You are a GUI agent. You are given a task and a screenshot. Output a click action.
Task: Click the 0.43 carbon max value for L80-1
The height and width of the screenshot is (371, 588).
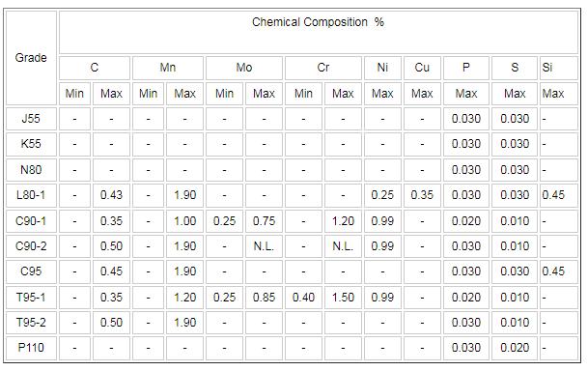pos(111,195)
